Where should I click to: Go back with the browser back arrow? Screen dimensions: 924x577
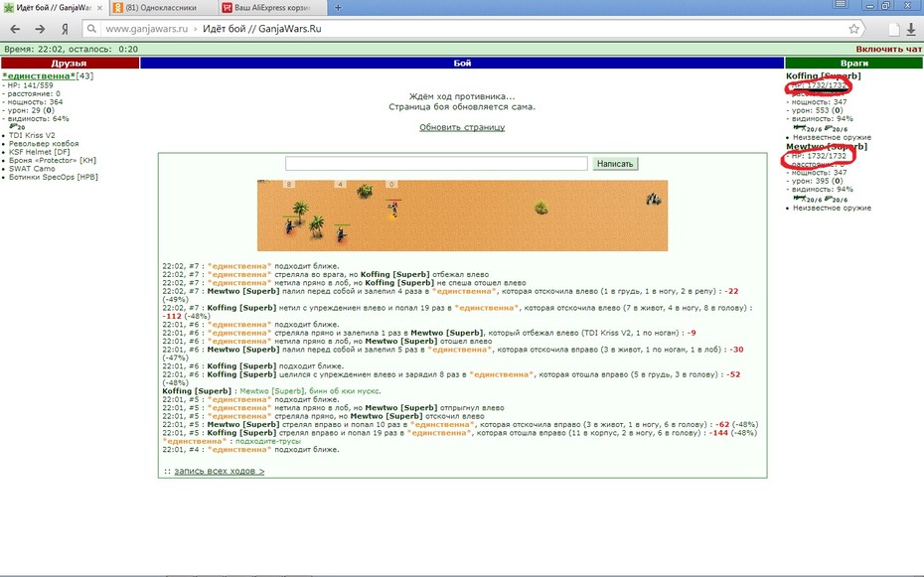15,29
